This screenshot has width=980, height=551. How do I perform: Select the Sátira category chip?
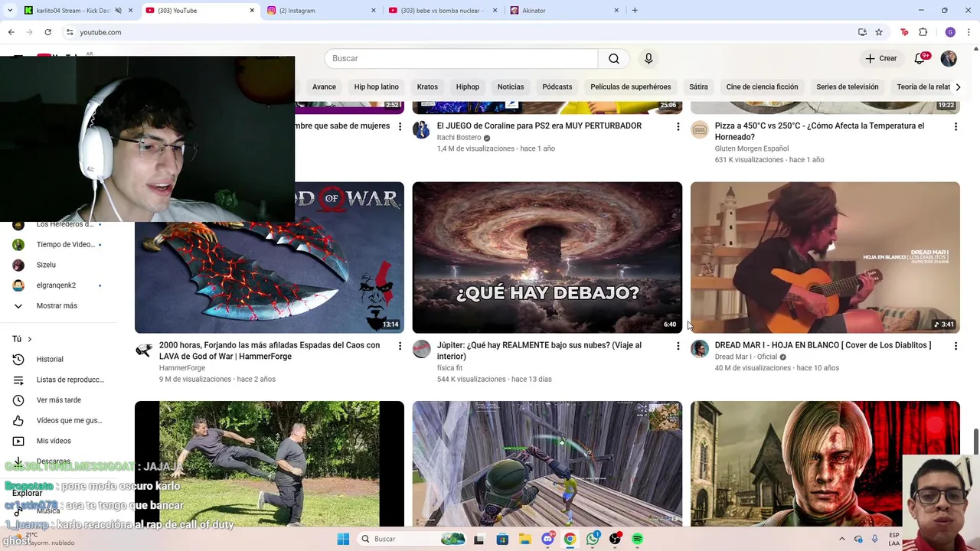[x=698, y=87]
